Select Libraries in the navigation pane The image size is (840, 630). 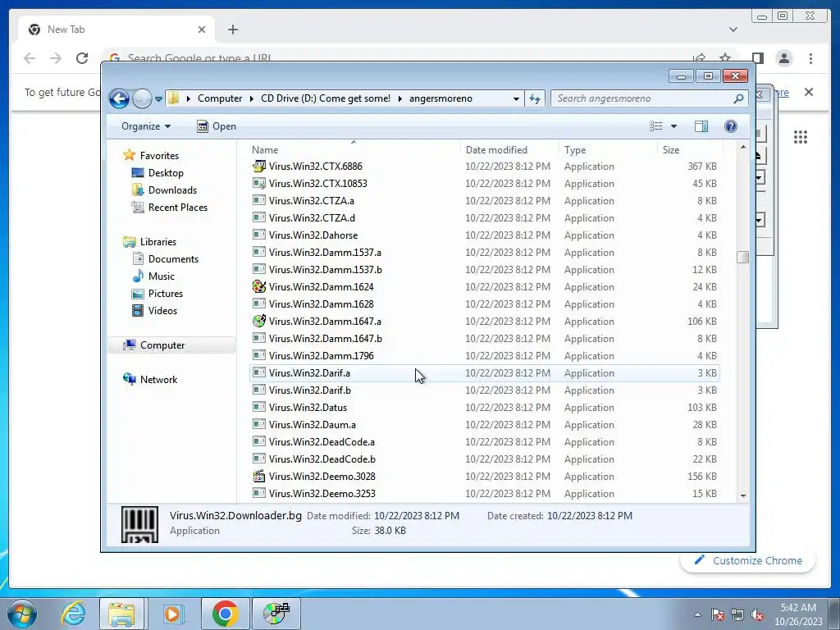point(157,242)
